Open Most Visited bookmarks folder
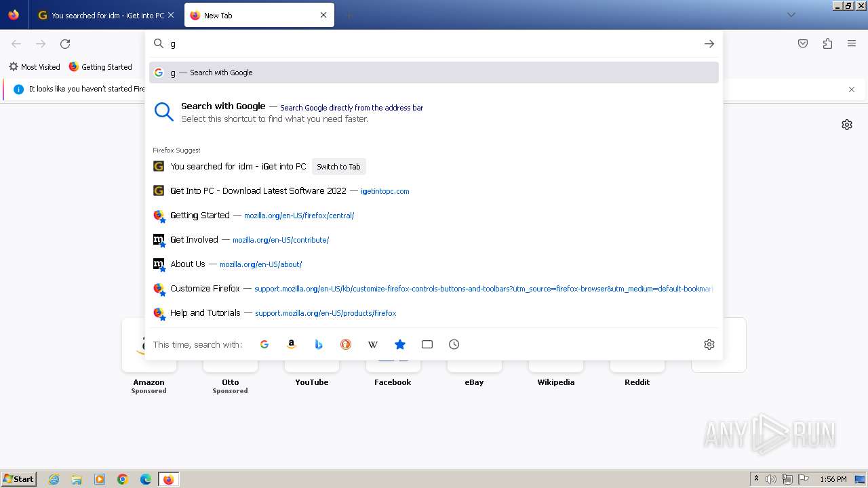Image resolution: width=868 pixels, height=488 pixels. [34, 67]
